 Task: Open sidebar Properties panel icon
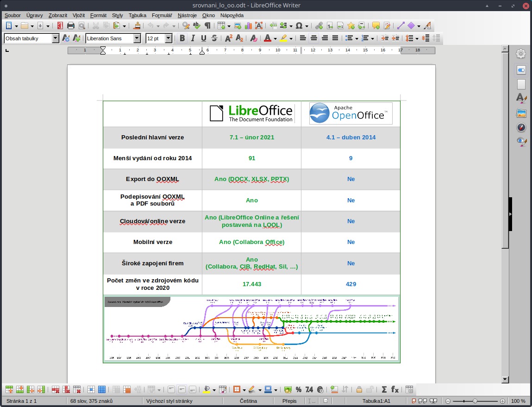521,70
